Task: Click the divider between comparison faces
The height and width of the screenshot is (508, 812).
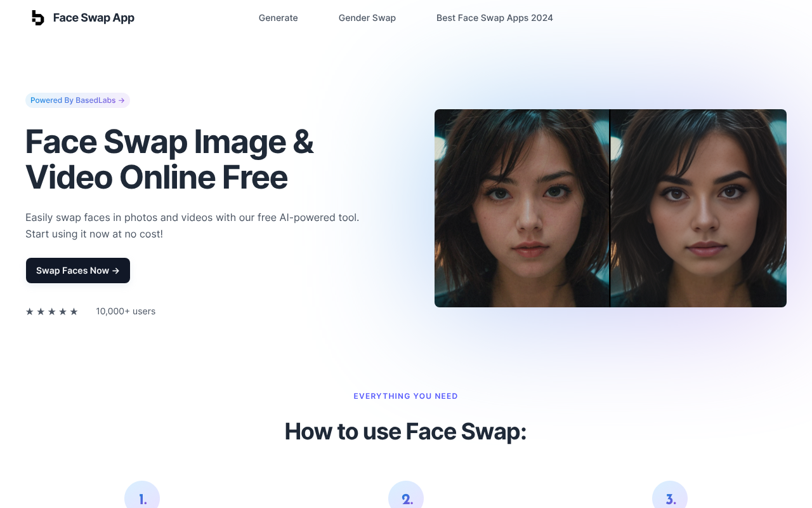Action: point(610,208)
